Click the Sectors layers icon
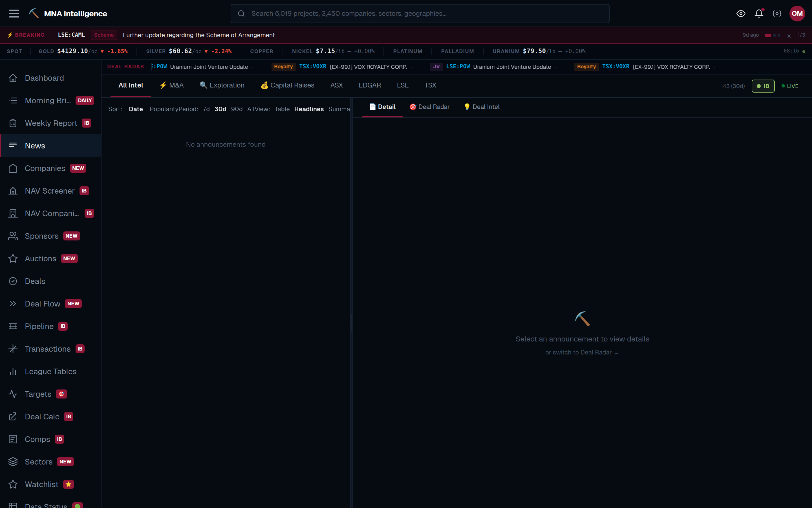Viewport: 812px width, 508px height. pos(13,462)
